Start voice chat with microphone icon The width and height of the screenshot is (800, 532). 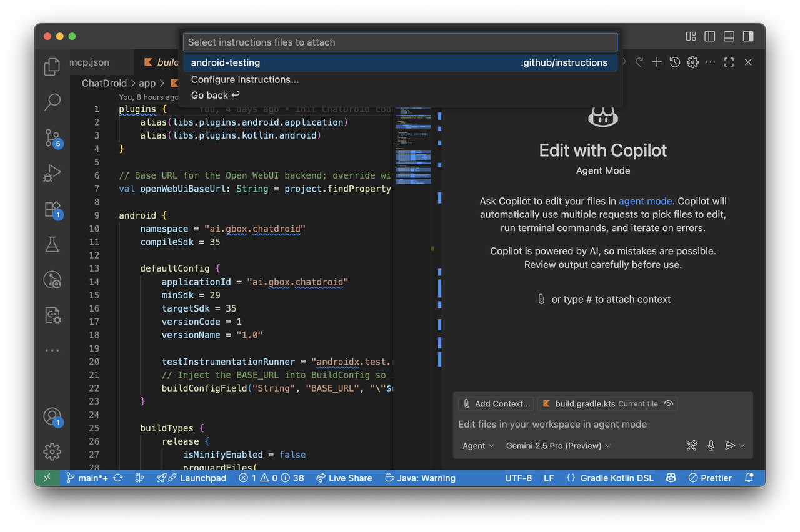pyautogui.click(x=711, y=445)
